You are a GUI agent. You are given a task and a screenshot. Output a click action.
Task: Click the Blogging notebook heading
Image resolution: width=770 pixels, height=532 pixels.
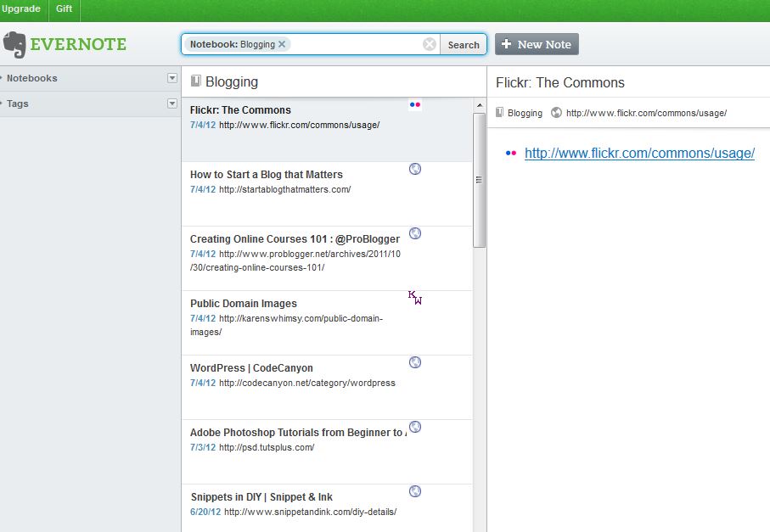click(x=232, y=81)
